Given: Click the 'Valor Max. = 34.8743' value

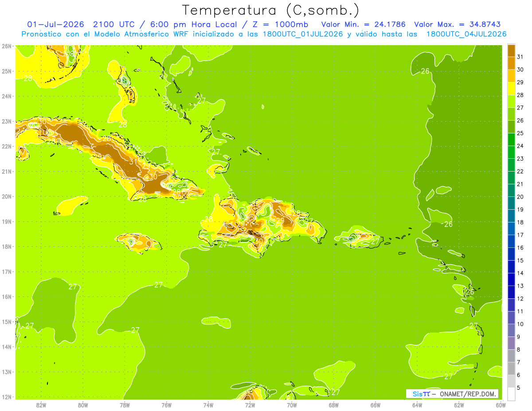Looking at the screenshot, I should 458,24.
